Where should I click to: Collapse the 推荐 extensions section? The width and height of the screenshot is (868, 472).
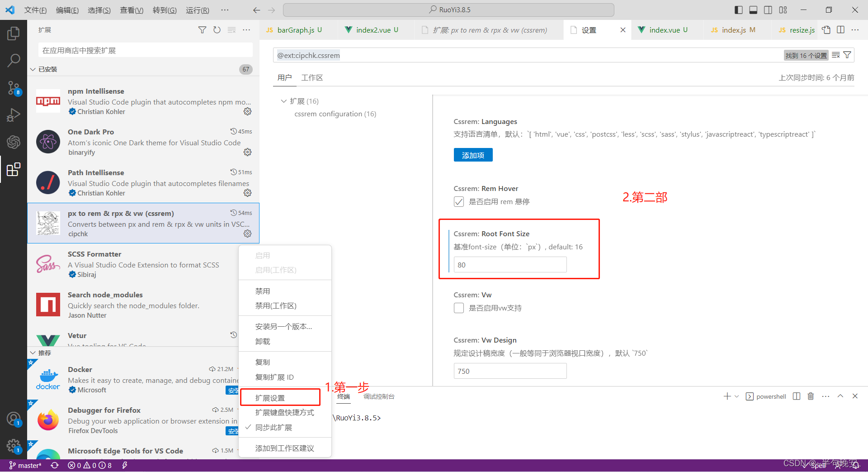[x=33, y=353]
